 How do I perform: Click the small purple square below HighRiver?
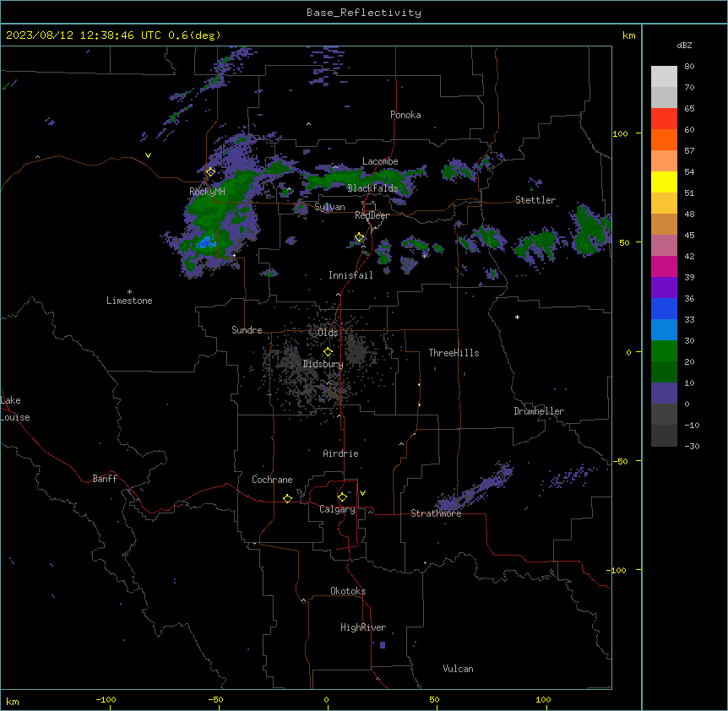[383, 645]
